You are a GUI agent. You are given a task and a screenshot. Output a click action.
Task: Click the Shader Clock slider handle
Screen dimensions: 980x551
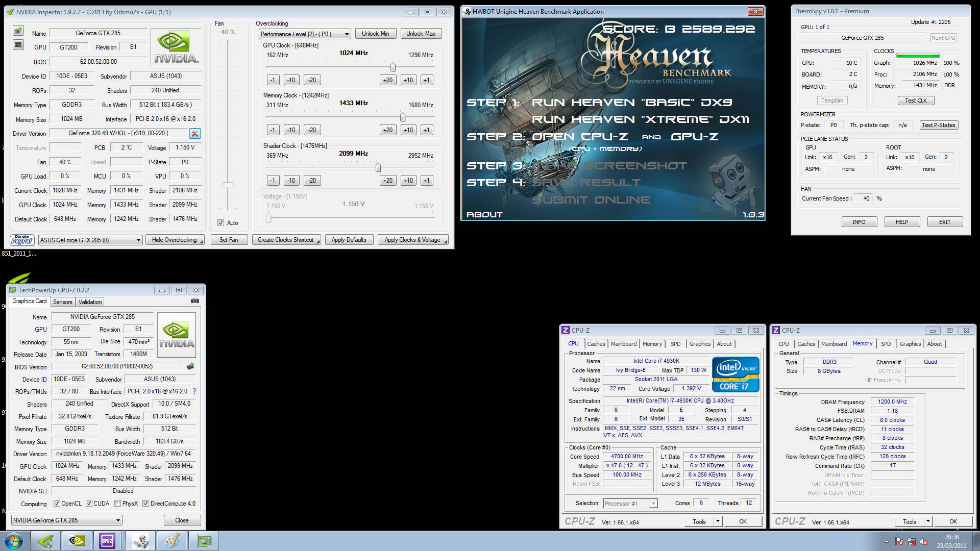[x=378, y=167]
